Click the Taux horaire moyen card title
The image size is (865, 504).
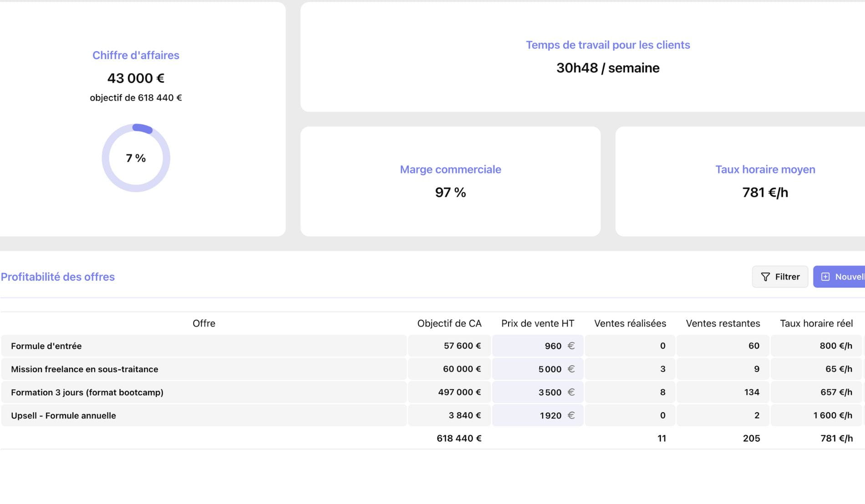[x=765, y=169]
